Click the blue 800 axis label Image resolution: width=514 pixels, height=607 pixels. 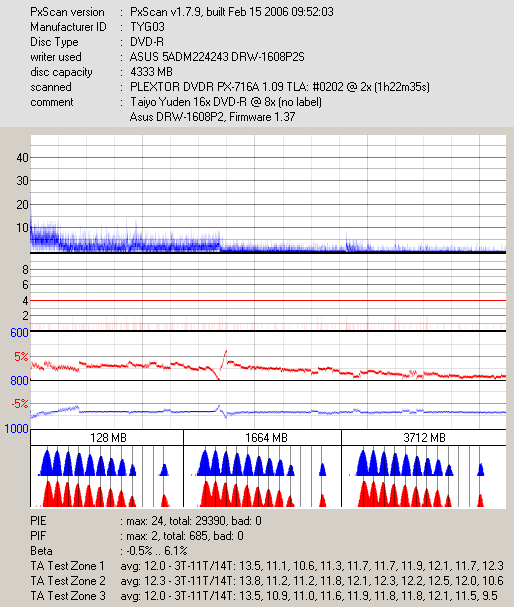point(19,381)
